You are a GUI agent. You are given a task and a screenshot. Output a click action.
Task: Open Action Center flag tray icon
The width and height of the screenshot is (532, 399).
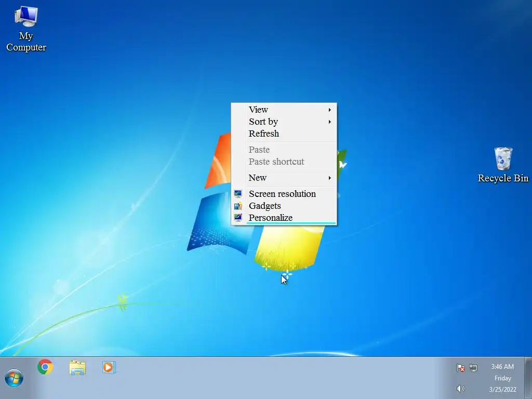click(x=460, y=368)
